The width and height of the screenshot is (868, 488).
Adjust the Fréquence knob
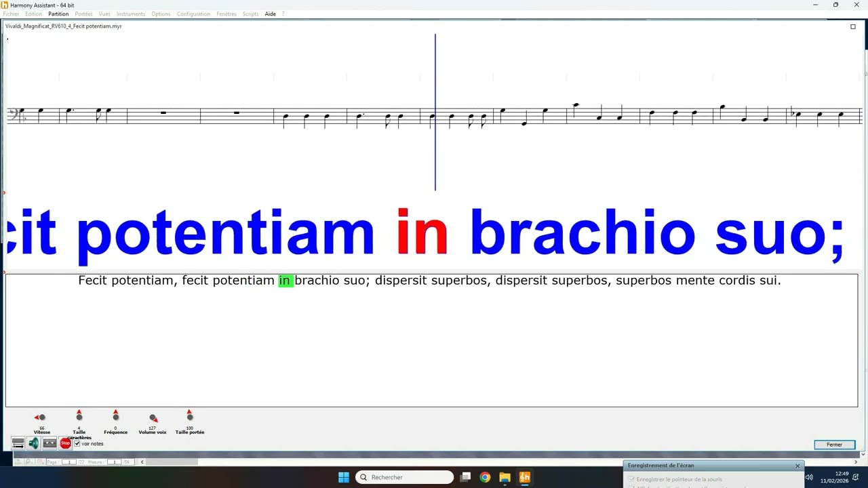pyautogui.click(x=115, y=416)
